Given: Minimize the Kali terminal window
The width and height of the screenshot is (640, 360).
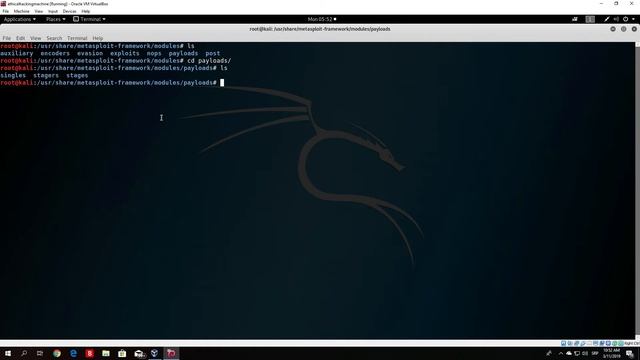Looking at the screenshot, I should pyautogui.click(x=613, y=29).
